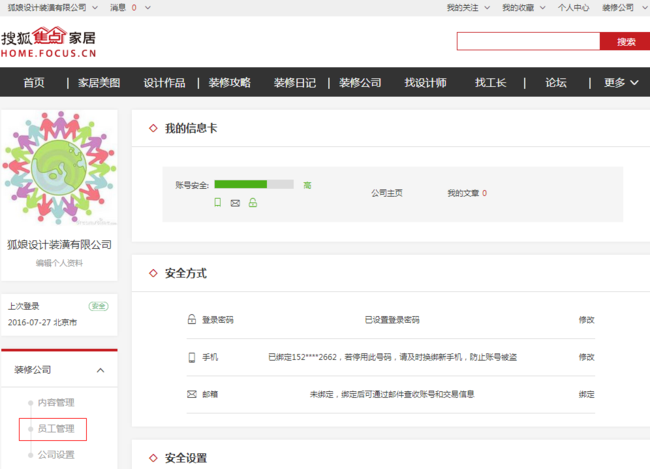Expand the 我的关注 dropdown in top bar
650x469 pixels.
tap(467, 7)
